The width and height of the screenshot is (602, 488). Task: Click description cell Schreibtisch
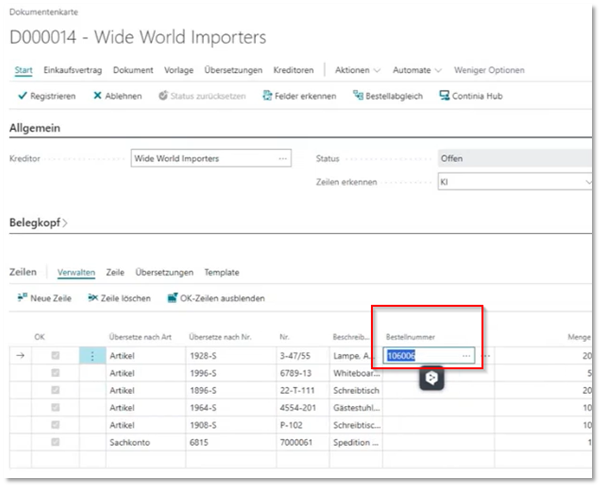pyautogui.click(x=356, y=390)
